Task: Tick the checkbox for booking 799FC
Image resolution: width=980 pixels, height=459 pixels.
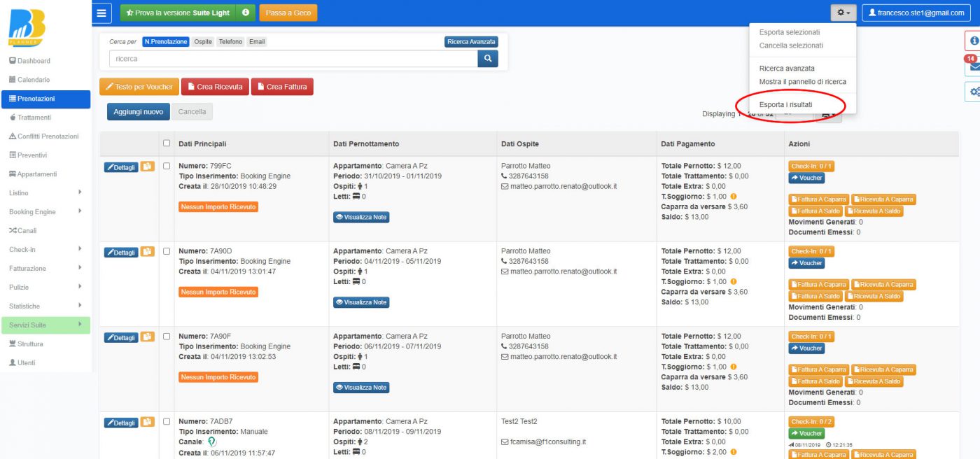Action: point(167,167)
